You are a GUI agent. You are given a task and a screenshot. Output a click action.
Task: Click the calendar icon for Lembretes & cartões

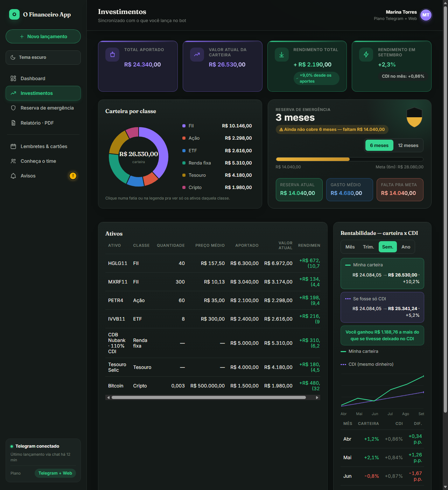click(13, 146)
